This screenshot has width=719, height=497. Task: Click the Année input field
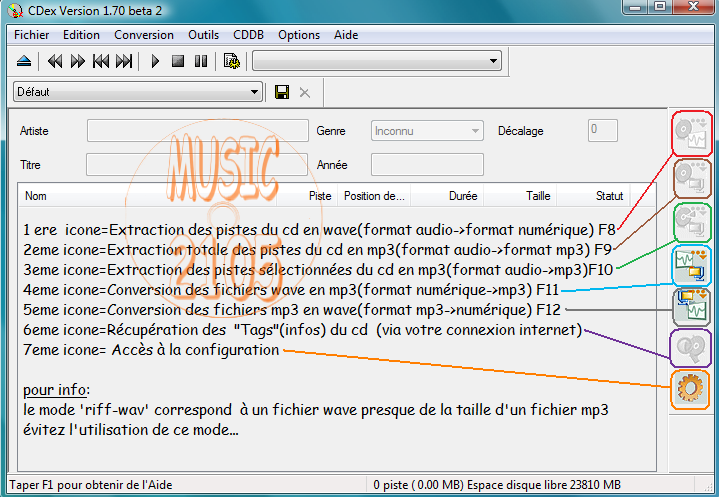click(x=427, y=165)
